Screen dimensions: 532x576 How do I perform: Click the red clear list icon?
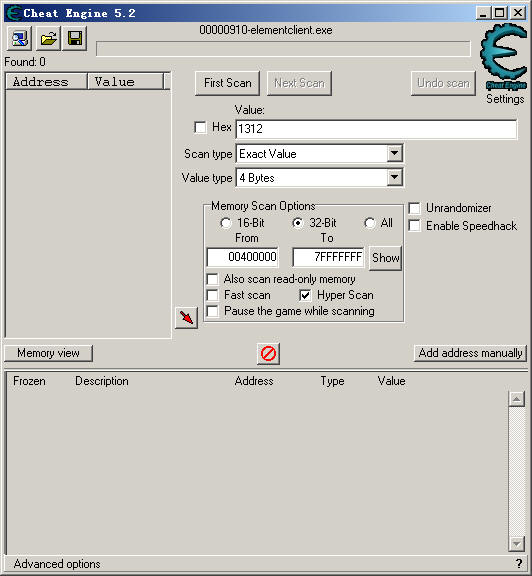click(268, 354)
